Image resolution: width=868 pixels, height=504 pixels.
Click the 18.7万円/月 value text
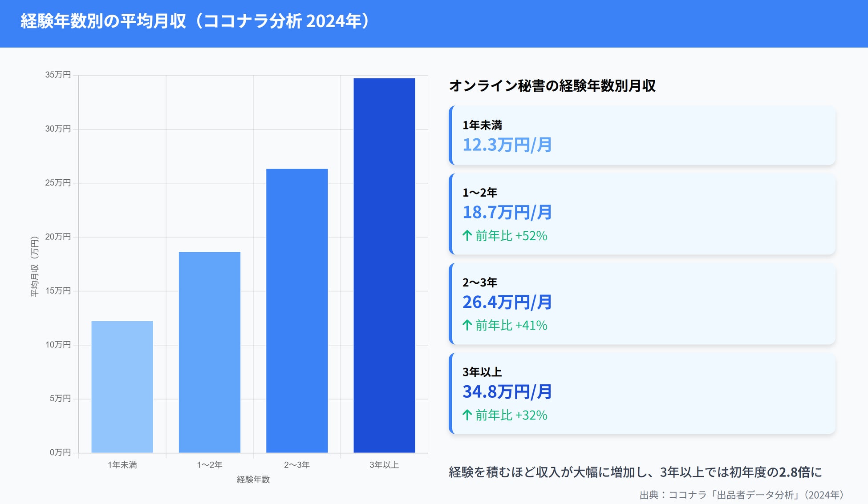click(x=507, y=212)
